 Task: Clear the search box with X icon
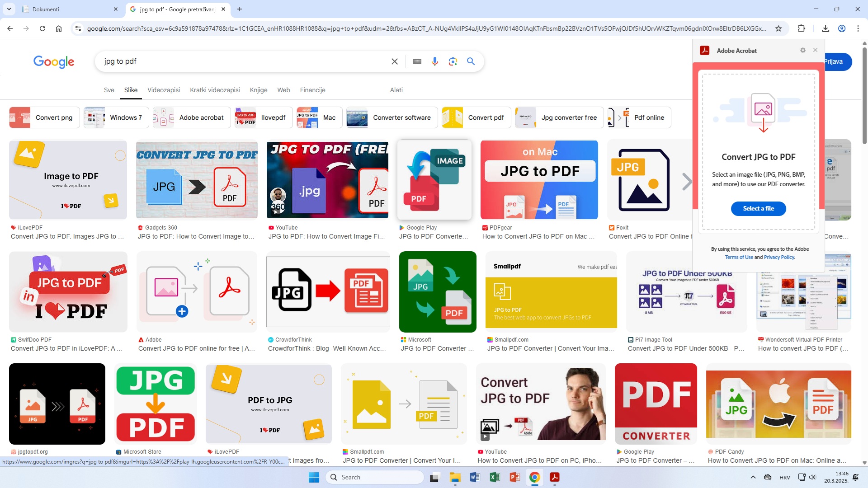pyautogui.click(x=394, y=61)
